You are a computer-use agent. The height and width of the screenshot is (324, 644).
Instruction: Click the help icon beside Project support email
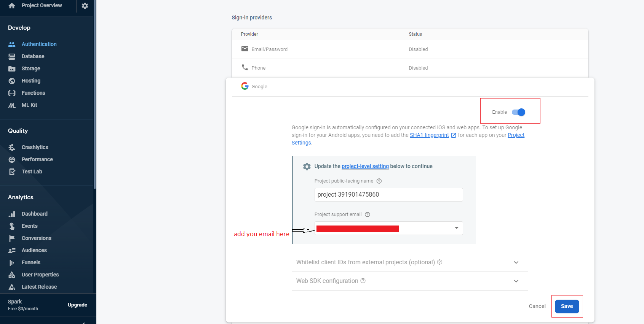point(368,214)
